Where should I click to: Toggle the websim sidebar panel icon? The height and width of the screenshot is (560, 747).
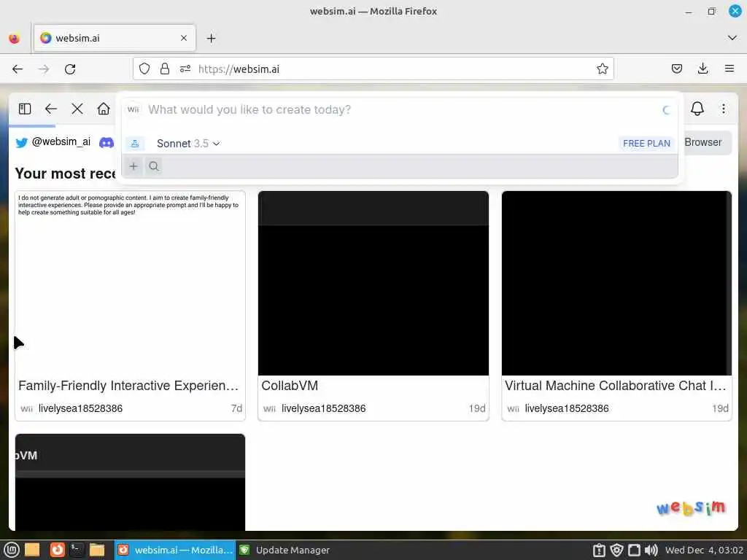tap(25, 109)
